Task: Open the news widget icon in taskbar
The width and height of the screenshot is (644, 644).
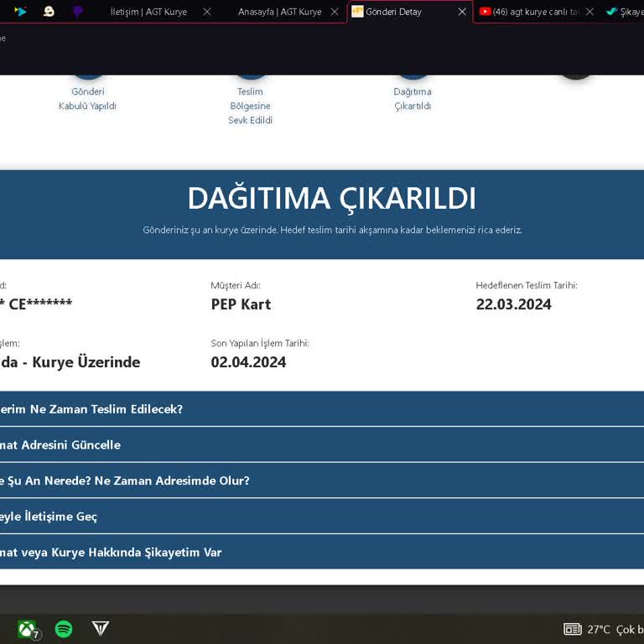Action: (x=572, y=629)
